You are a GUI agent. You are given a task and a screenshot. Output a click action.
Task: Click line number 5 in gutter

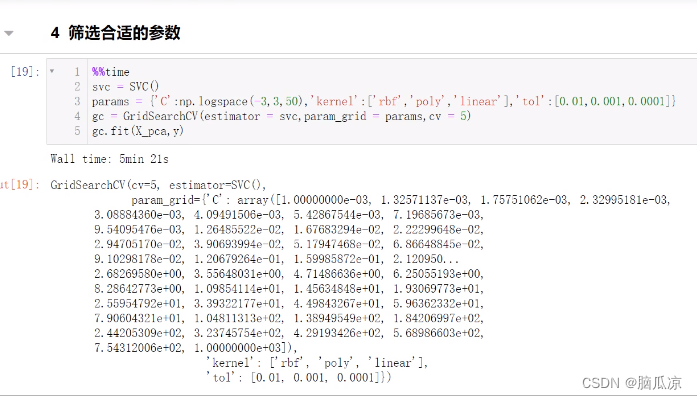(77, 131)
